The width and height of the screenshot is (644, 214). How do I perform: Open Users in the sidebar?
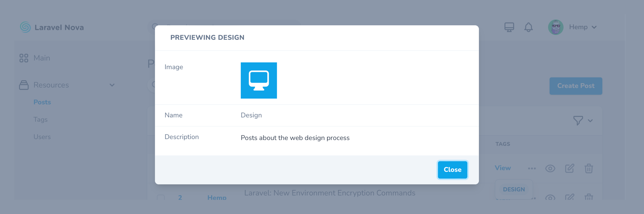(42, 137)
